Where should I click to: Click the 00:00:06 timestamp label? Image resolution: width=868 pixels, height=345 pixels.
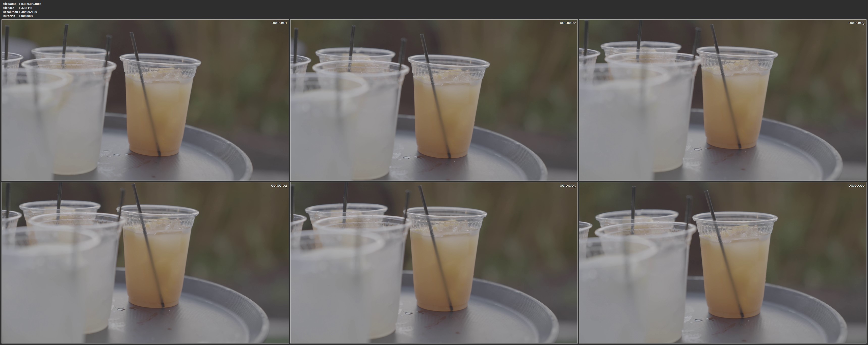pos(856,185)
